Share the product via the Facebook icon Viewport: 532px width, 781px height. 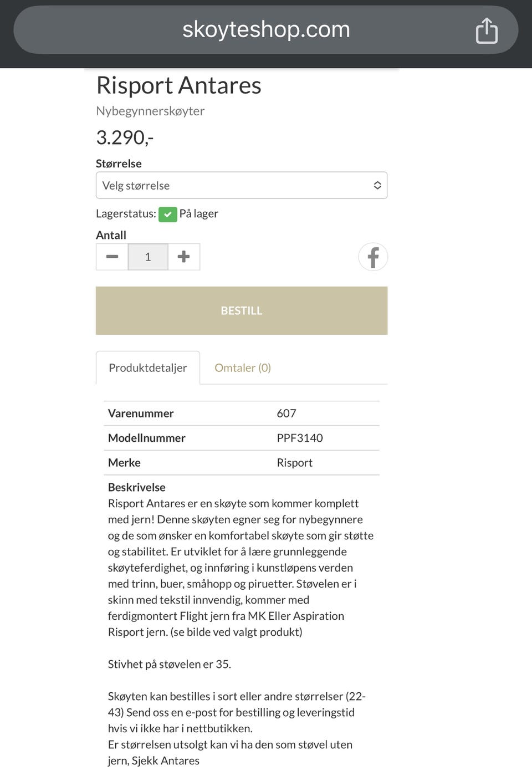[373, 257]
